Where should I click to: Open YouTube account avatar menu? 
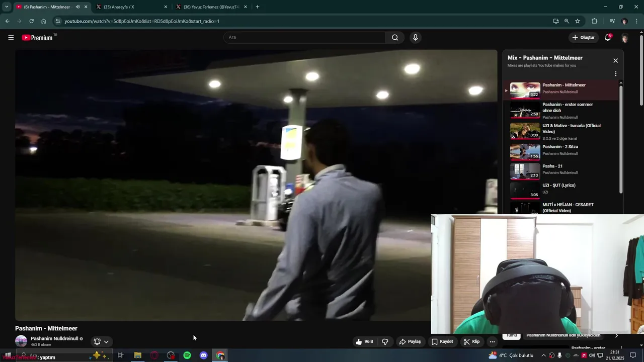(x=625, y=38)
